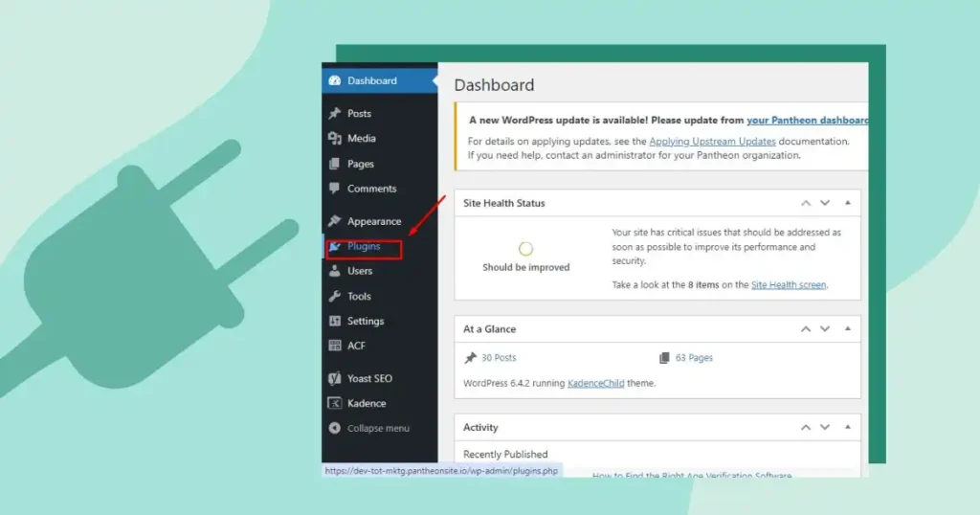Move Activity panel up
This screenshot has height=515, width=980.
click(806, 428)
